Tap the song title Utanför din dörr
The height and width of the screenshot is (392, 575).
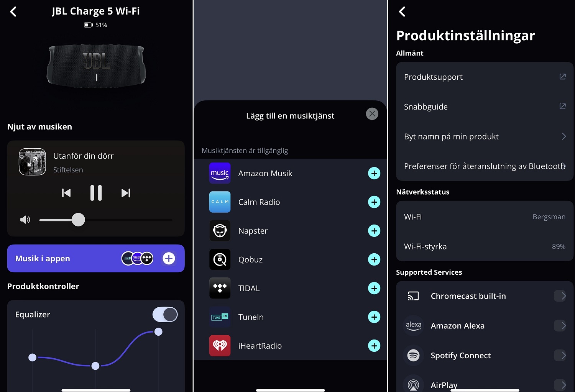tap(84, 156)
